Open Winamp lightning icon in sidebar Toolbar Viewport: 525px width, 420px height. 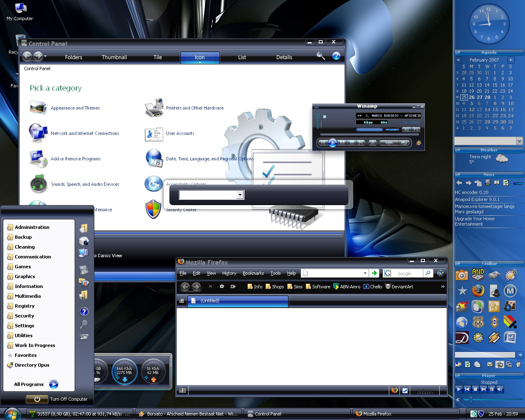coord(494,338)
